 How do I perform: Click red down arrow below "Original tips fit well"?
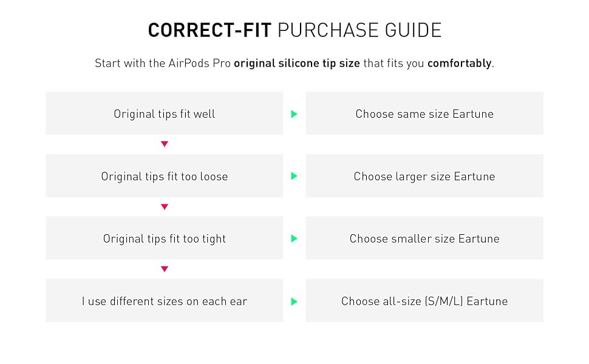(x=164, y=144)
